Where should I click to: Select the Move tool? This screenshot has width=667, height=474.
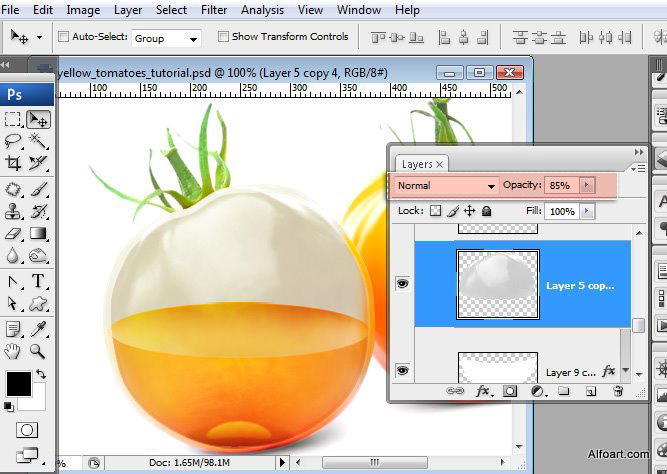tap(39, 120)
